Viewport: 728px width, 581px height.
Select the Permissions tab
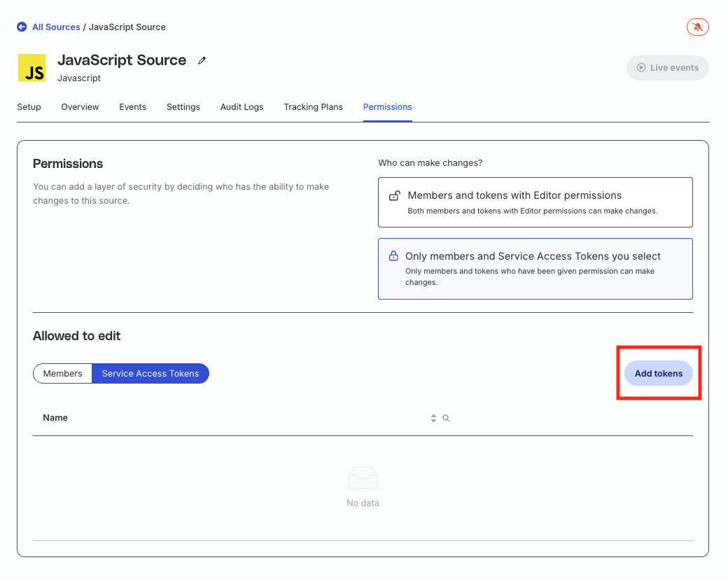pyautogui.click(x=388, y=107)
